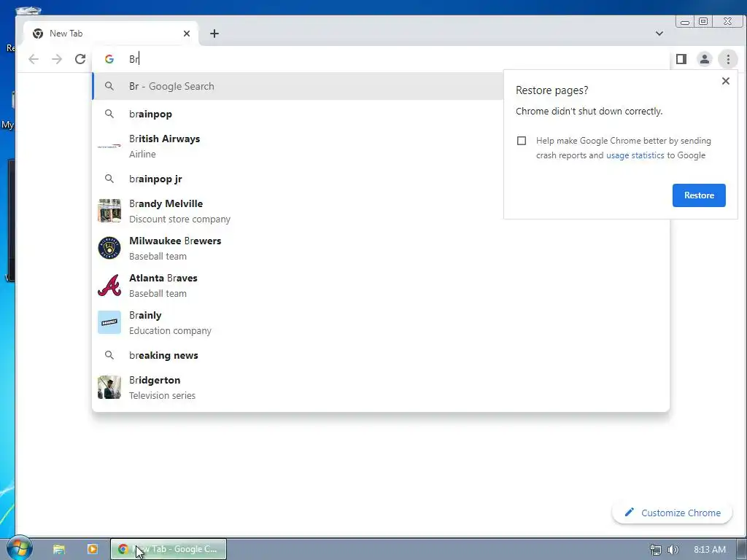This screenshot has width=747, height=560.
Task: Click the search icon beside brainpop jr
Action: point(109,179)
